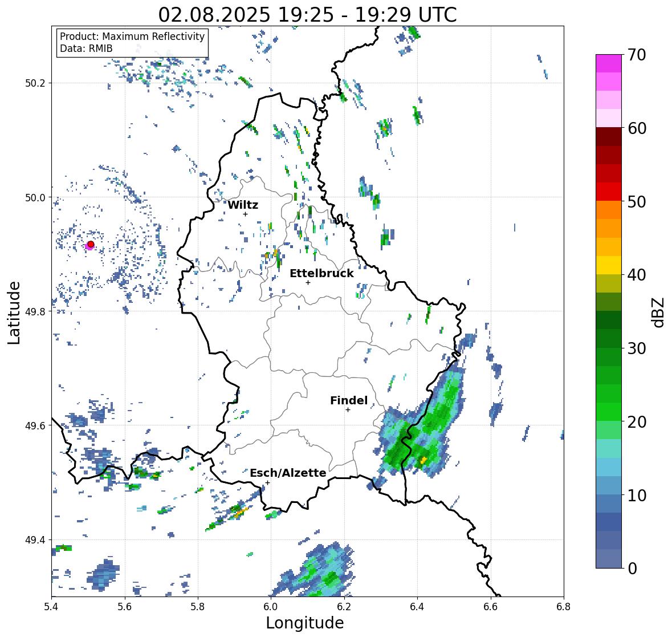The height and width of the screenshot is (637, 672).
Task: Click the 49.8 latitude tick label
Action: pos(36,311)
